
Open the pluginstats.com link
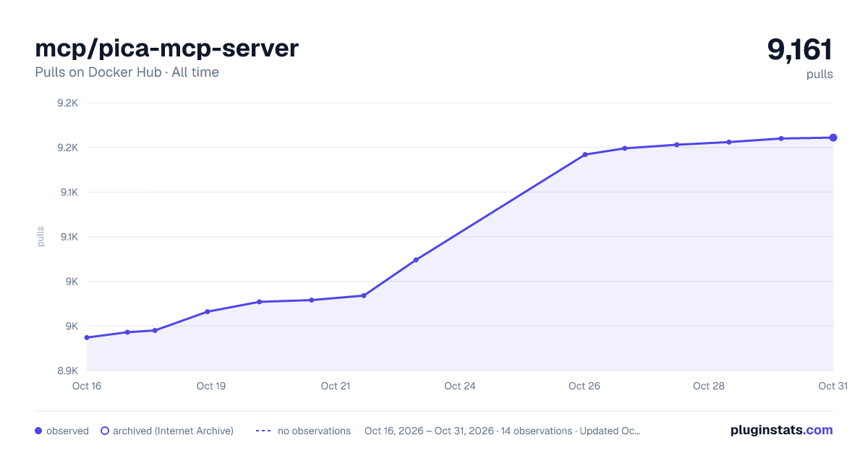(x=781, y=430)
